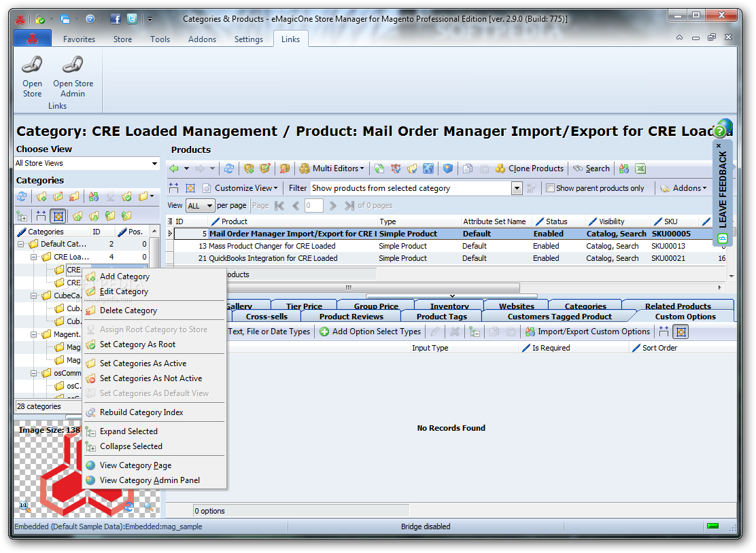
Task: Click Clone Products button
Action: pyautogui.click(x=530, y=168)
